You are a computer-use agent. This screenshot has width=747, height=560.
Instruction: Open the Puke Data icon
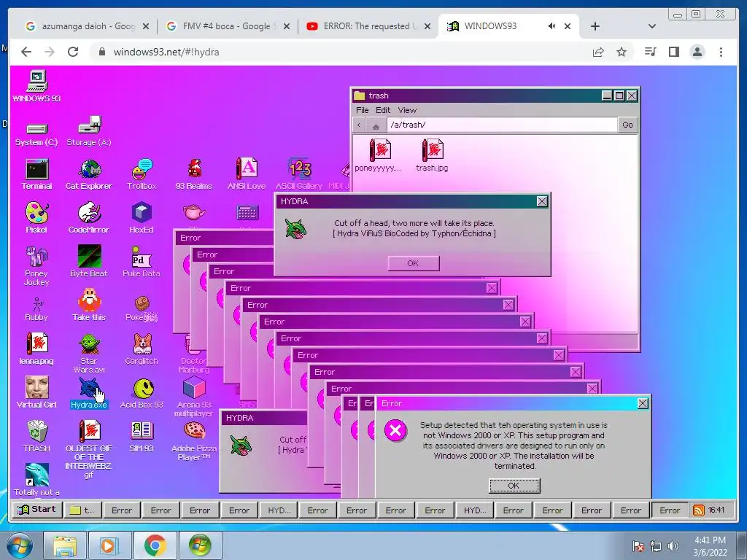tap(142, 262)
